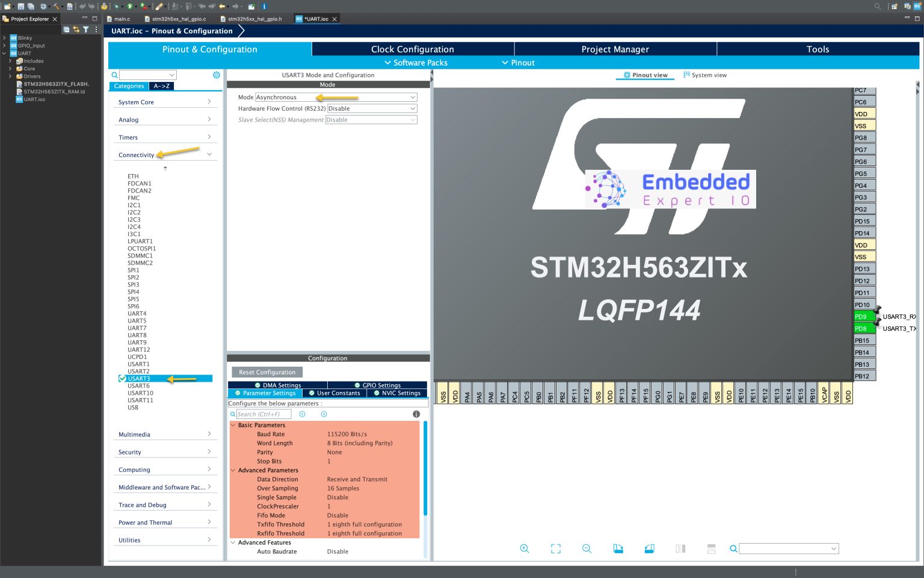The width and height of the screenshot is (924, 578).
Task: Click the PD9 pin on the chip
Action: click(x=864, y=317)
